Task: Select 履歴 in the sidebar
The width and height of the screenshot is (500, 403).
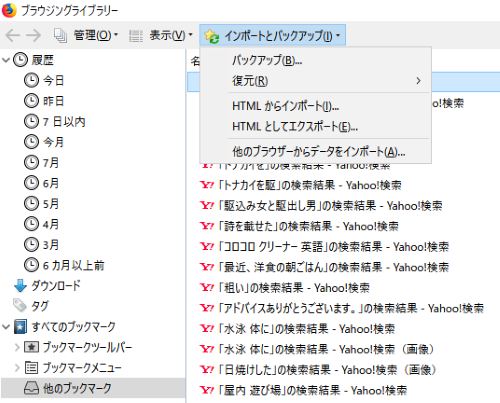Action: pyautogui.click(x=42, y=60)
